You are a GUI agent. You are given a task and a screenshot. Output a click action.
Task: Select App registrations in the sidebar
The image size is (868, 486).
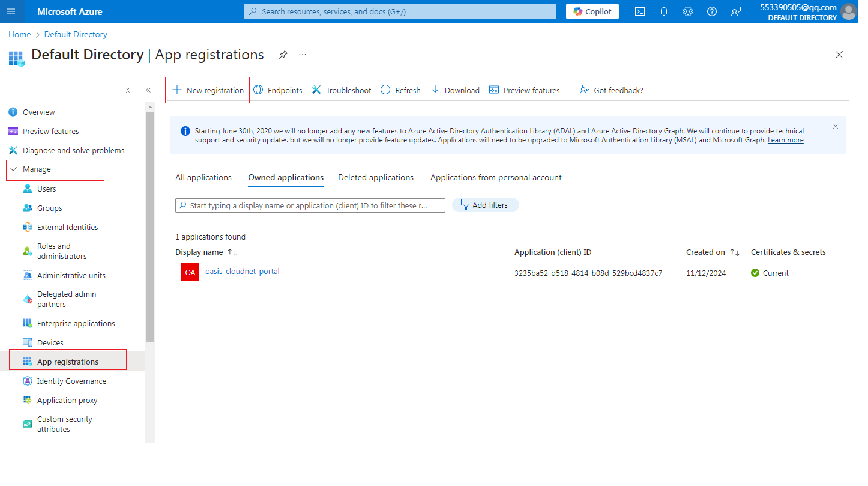(68, 362)
